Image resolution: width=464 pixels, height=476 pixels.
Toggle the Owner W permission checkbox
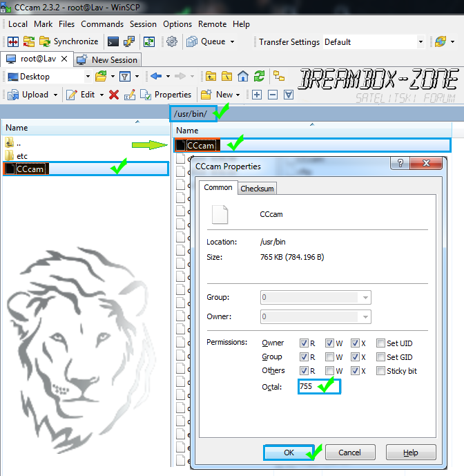pos(329,343)
